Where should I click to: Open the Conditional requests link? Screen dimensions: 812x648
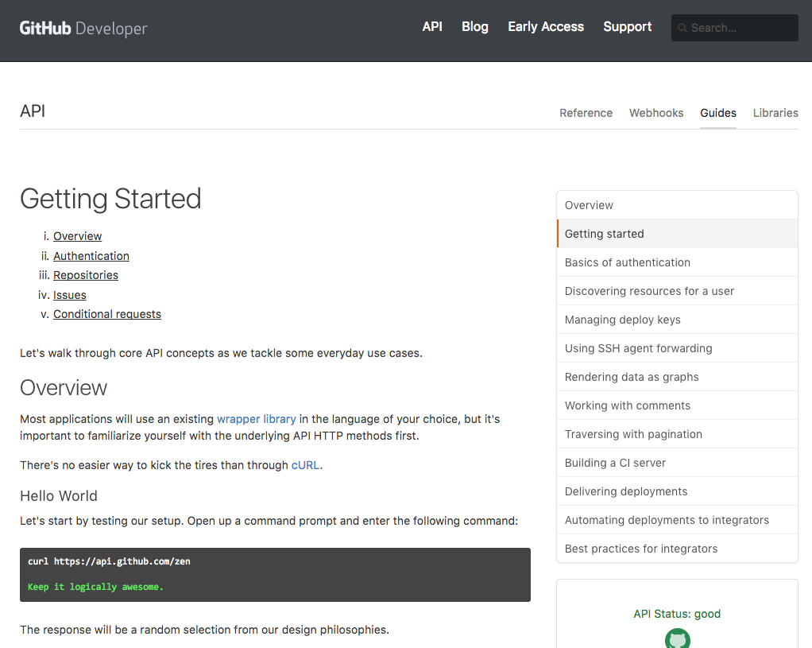pyautogui.click(x=106, y=314)
